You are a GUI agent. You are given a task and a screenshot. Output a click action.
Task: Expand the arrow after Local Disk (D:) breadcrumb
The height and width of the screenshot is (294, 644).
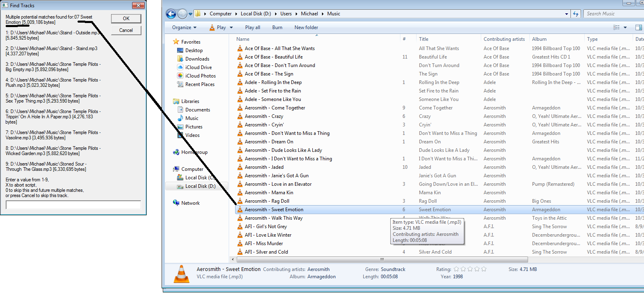[276, 14]
